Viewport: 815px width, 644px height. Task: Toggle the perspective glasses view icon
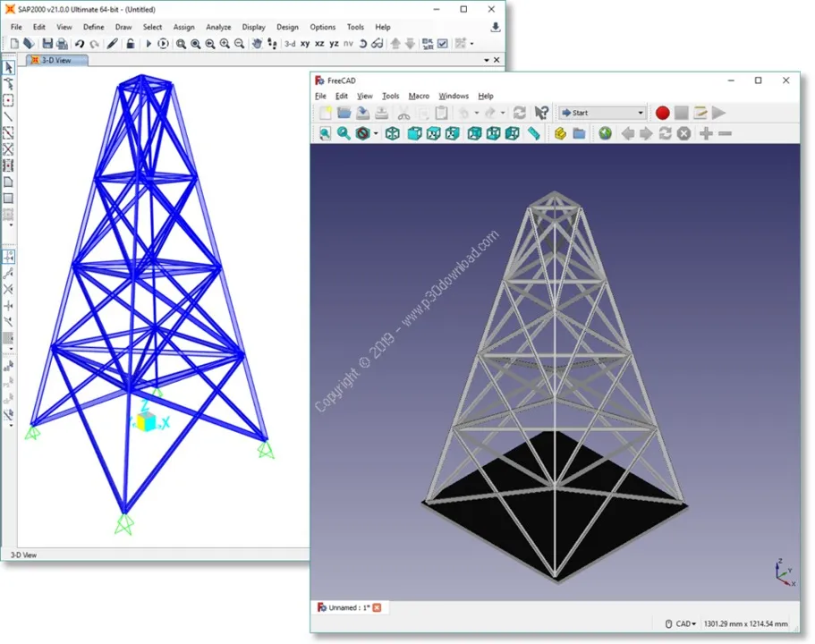[378, 44]
